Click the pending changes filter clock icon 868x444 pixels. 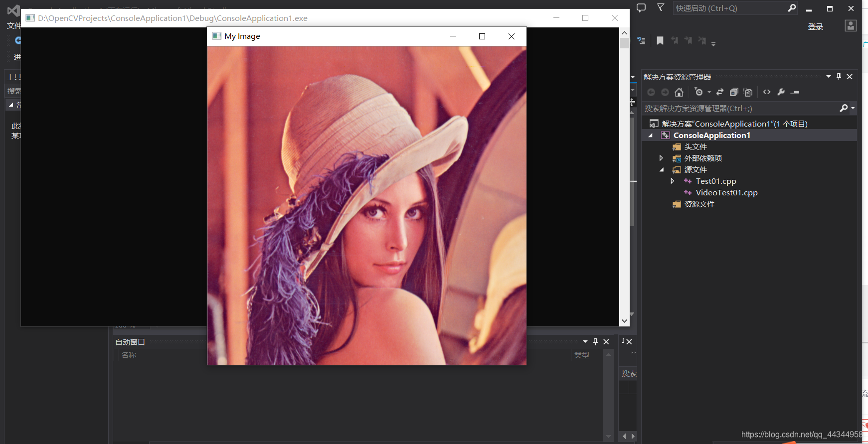(698, 92)
